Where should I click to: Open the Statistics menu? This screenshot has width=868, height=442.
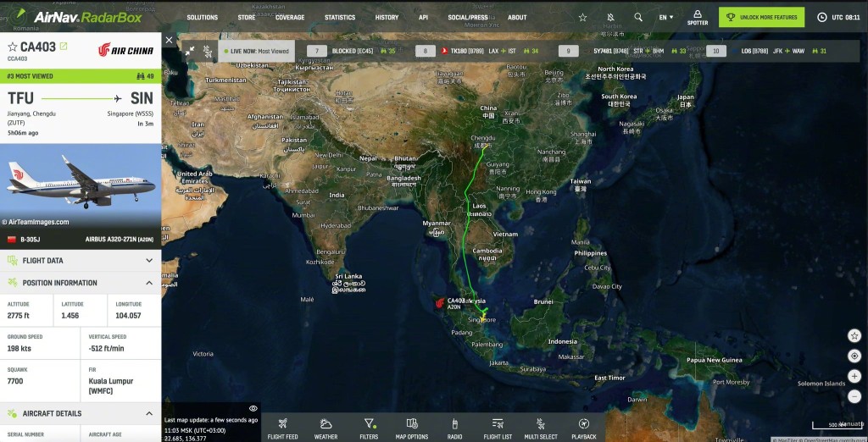340,17
